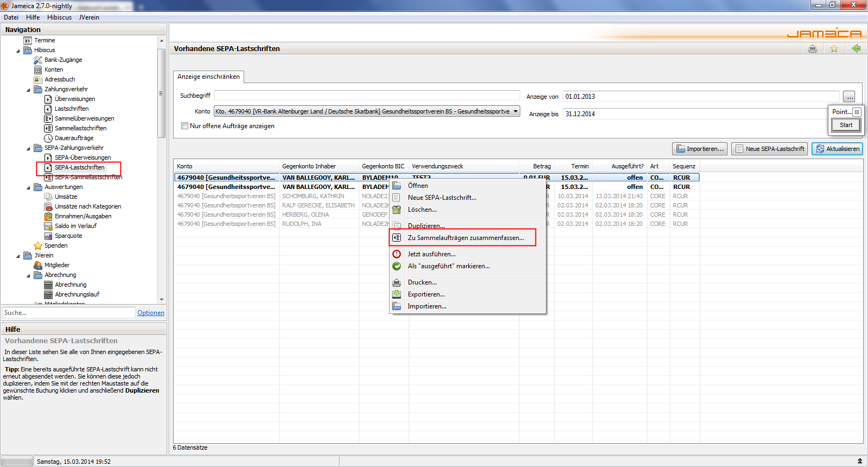Screen dimensions: 868x467
Task: Click the Umsätze nach Kategorien icon
Action: (48, 206)
